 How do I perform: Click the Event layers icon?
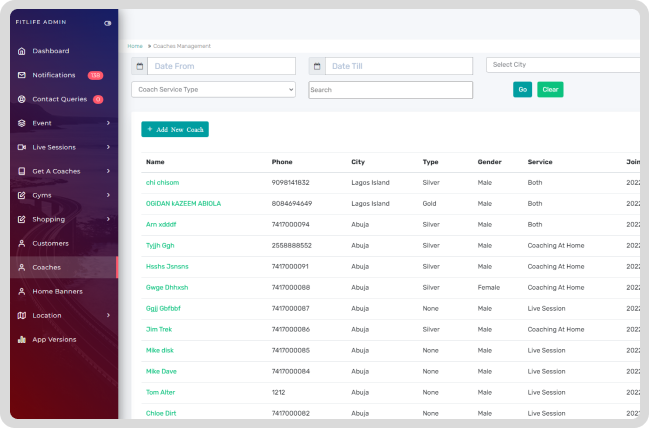(22, 123)
